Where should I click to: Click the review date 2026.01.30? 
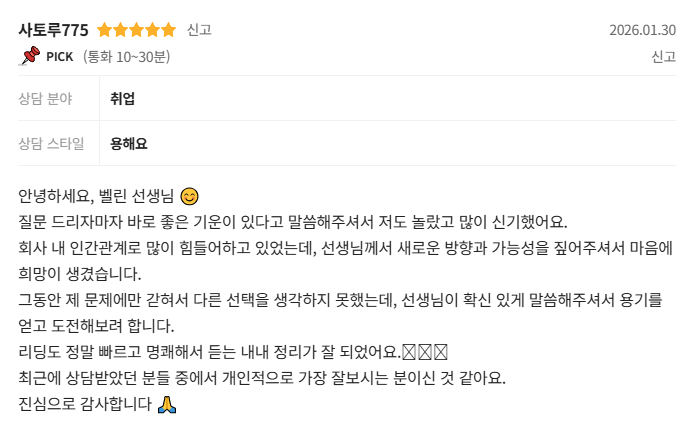pos(642,30)
